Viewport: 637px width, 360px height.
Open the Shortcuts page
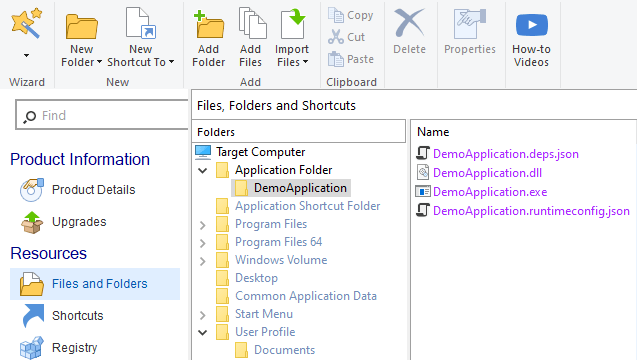click(78, 316)
